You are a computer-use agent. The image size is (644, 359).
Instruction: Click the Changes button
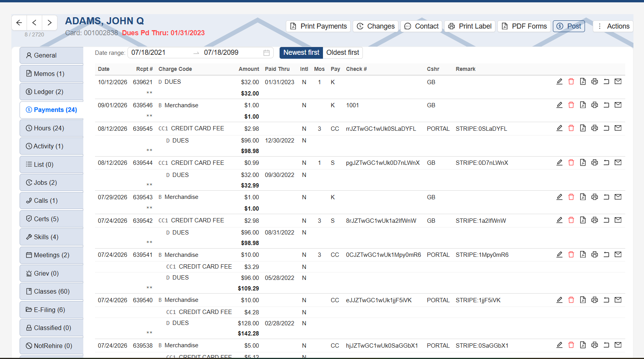(375, 26)
